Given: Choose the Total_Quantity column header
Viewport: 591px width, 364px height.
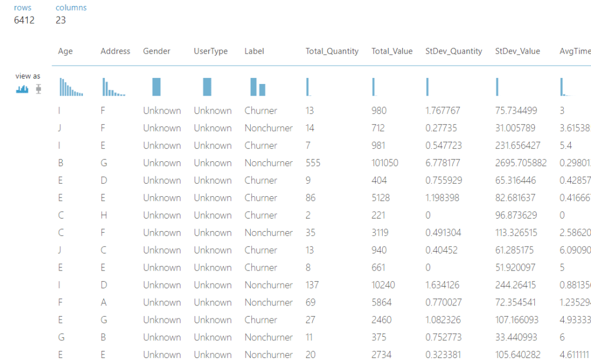Looking at the screenshot, I should (332, 51).
